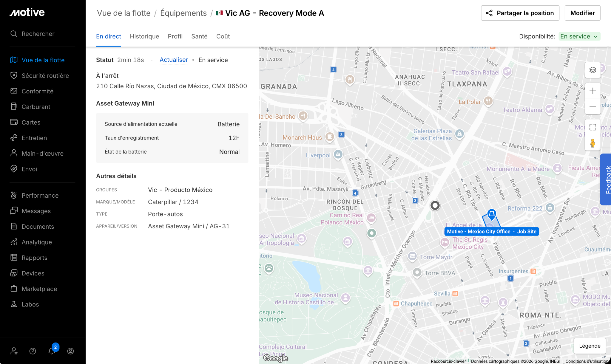611x364 pixels.
Task: Open the Feedback side panel
Action: 606,179
